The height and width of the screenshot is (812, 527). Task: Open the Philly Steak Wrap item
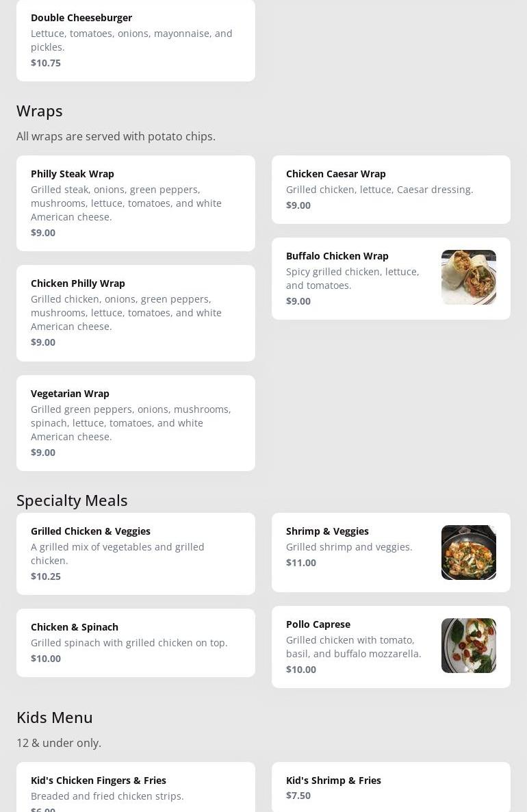click(x=136, y=203)
